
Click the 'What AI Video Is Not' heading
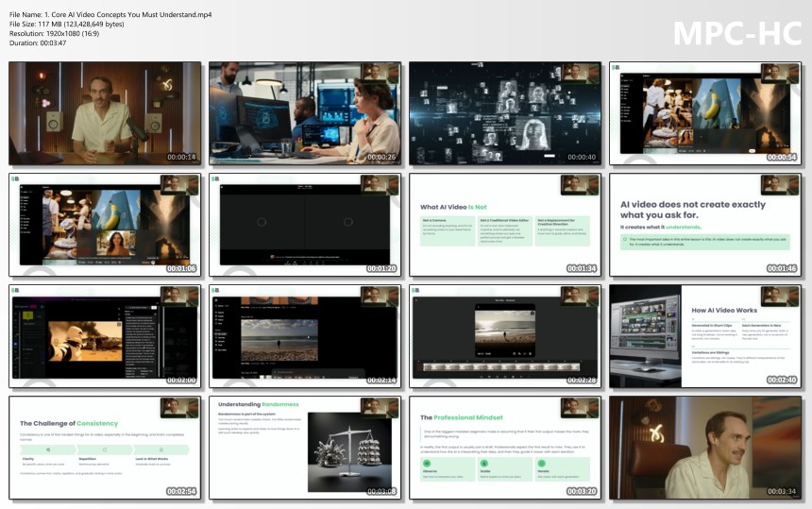coord(453,207)
